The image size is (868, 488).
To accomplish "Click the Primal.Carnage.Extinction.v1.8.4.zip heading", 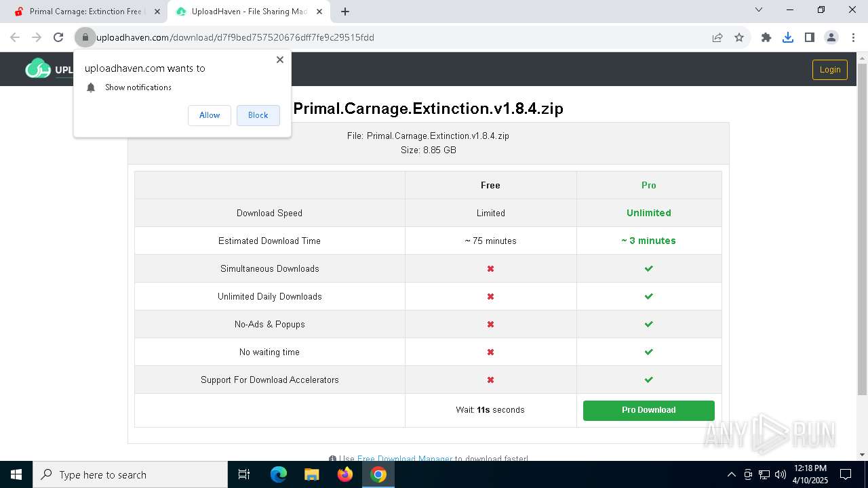I will (428, 108).
